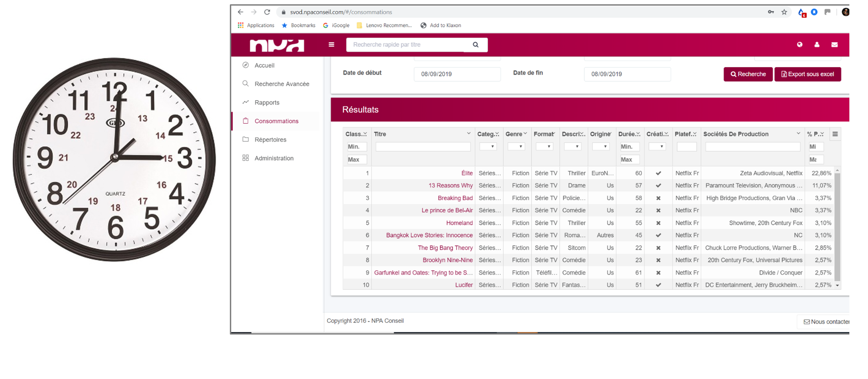Click the Platef. filter field
Viewport: 868px width, 379px height.
tap(687, 147)
